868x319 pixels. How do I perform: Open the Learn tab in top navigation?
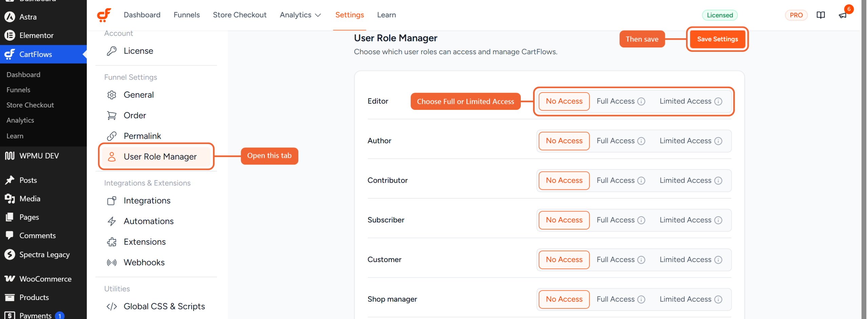[386, 15]
